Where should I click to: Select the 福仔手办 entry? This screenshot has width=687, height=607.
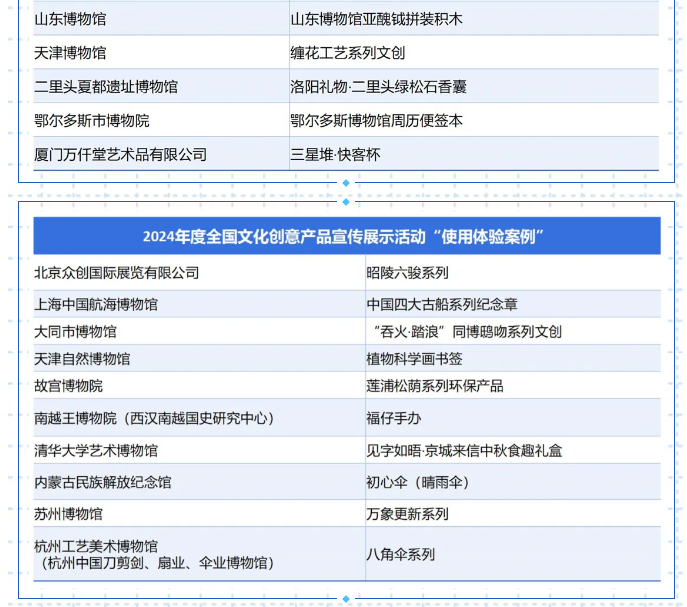(x=394, y=418)
